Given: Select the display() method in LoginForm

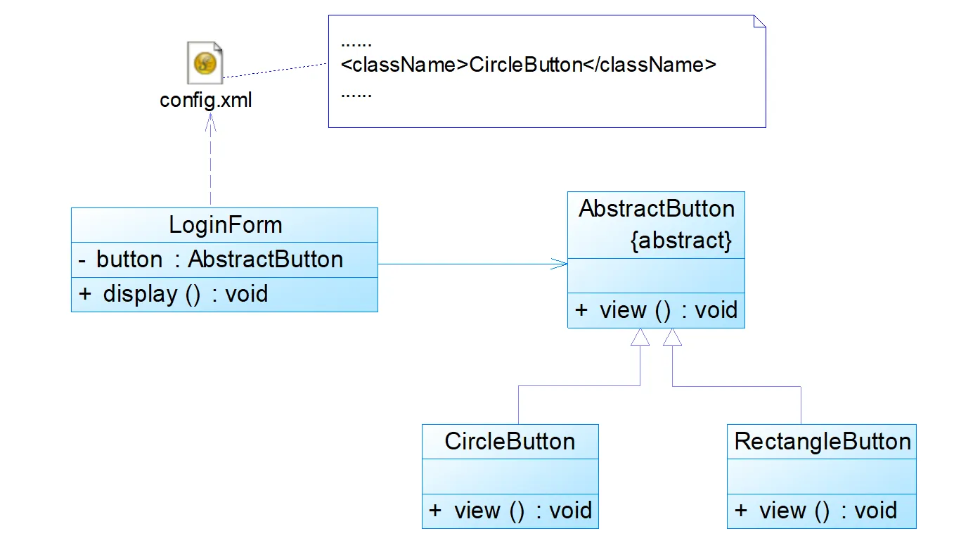Looking at the screenshot, I should click(x=185, y=293).
